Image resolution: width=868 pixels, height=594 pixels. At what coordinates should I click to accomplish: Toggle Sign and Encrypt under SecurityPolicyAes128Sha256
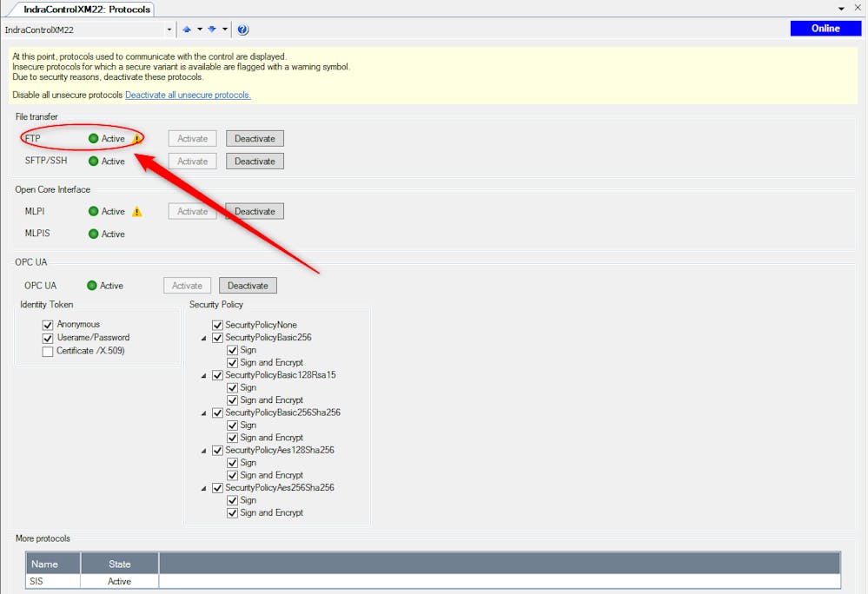[233, 476]
